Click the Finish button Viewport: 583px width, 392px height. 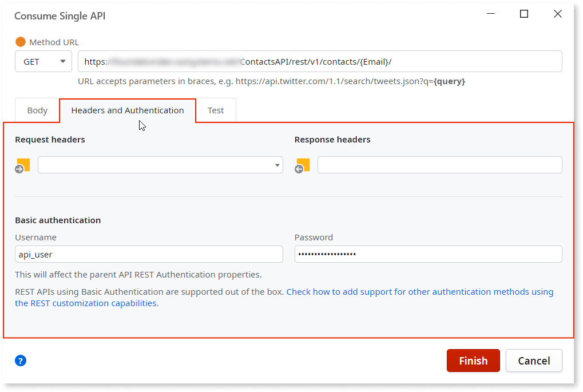[473, 361]
